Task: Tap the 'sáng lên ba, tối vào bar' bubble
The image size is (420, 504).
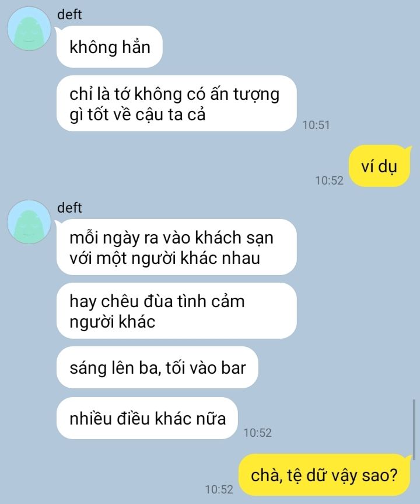Action: pyautogui.click(x=157, y=367)
